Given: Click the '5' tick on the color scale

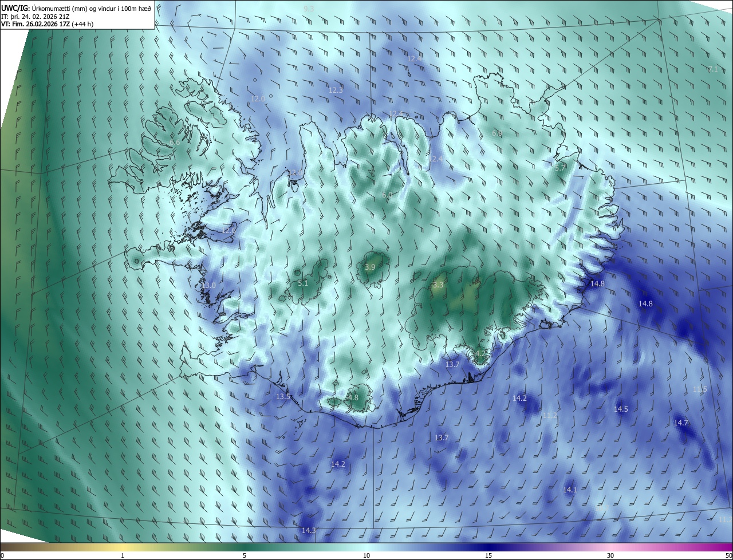Looking at the screenshot, I should pyautogui.click(x=245, y=555).
